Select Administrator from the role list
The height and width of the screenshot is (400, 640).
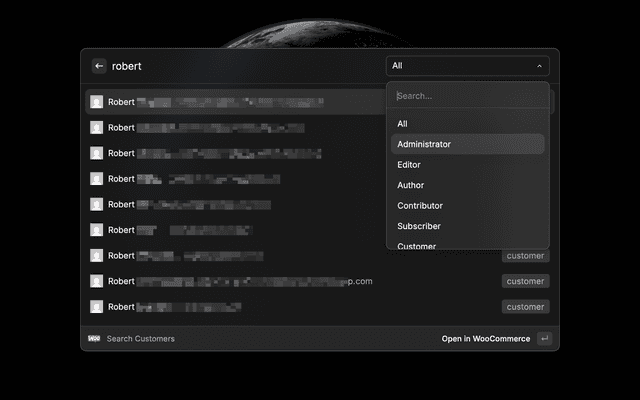coord(424,144)
